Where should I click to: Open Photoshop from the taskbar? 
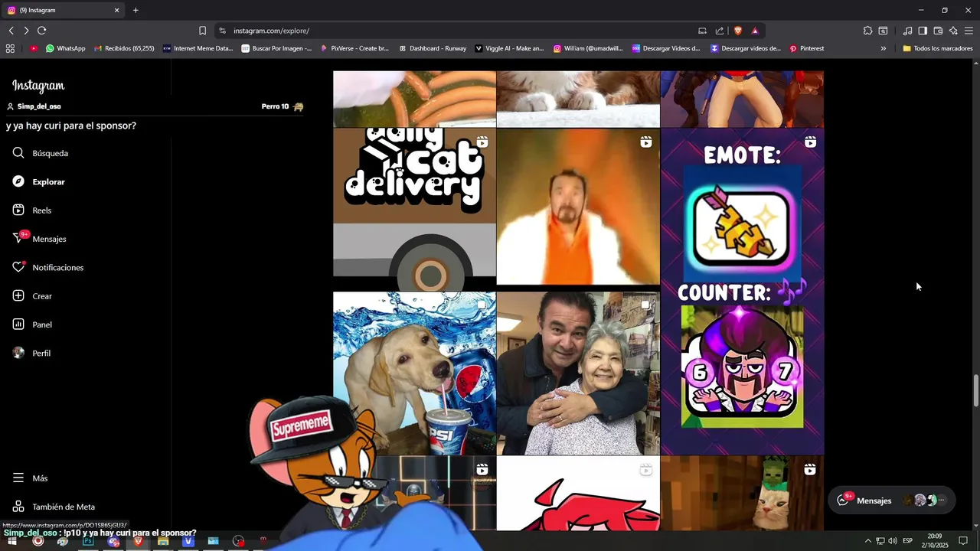(x=88, y=541)
